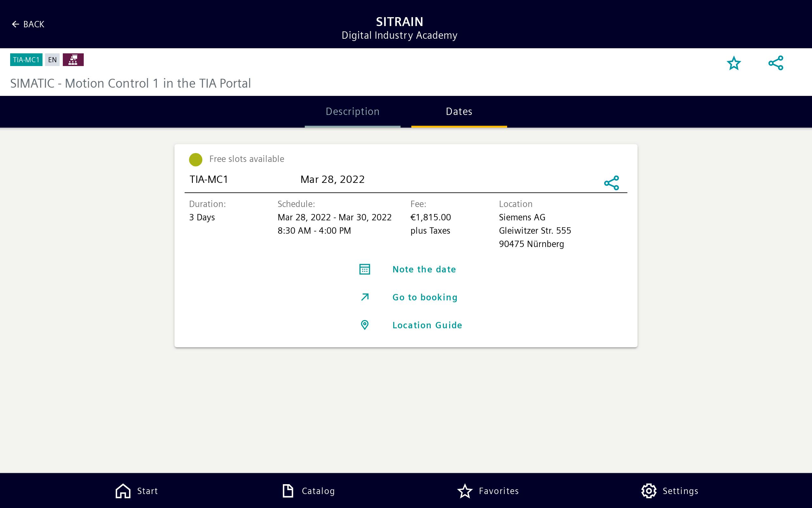Click the gear icon for Settings
This screenshot has height=508, width=812.
tap(649, 491)
